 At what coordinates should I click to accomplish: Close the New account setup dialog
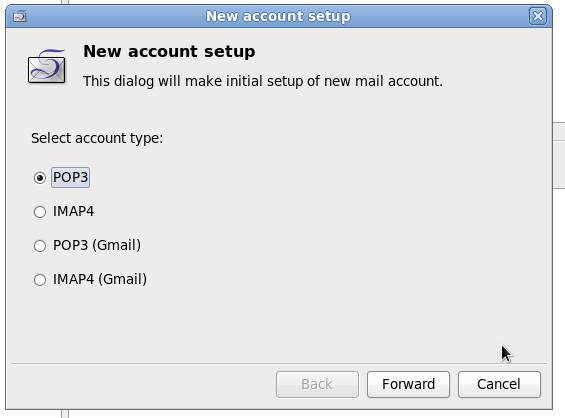(x=538, y=16)
